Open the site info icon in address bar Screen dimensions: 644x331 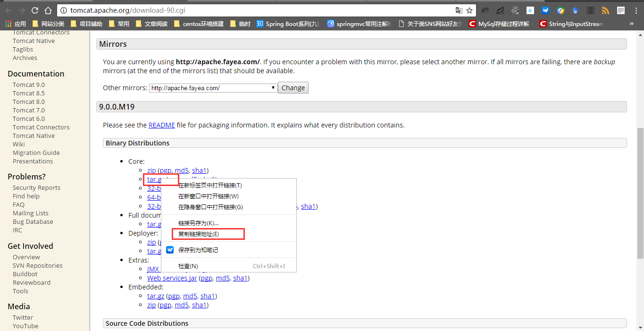[65, 10]
